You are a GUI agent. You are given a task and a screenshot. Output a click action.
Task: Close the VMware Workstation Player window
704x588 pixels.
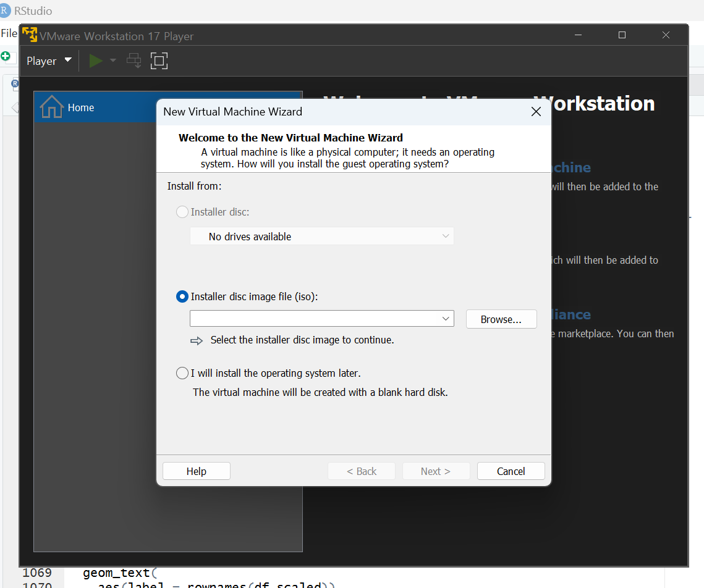click(x=666, y=35)
